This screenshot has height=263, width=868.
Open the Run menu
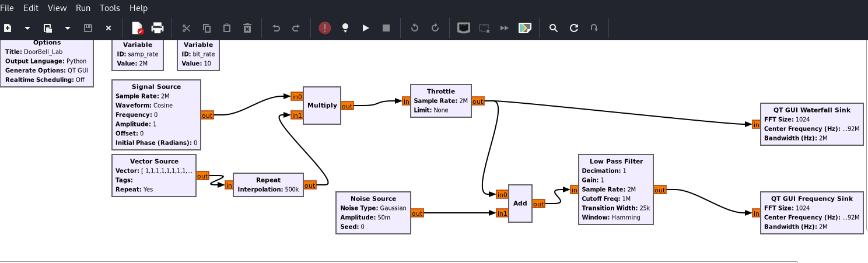point(83,8)
